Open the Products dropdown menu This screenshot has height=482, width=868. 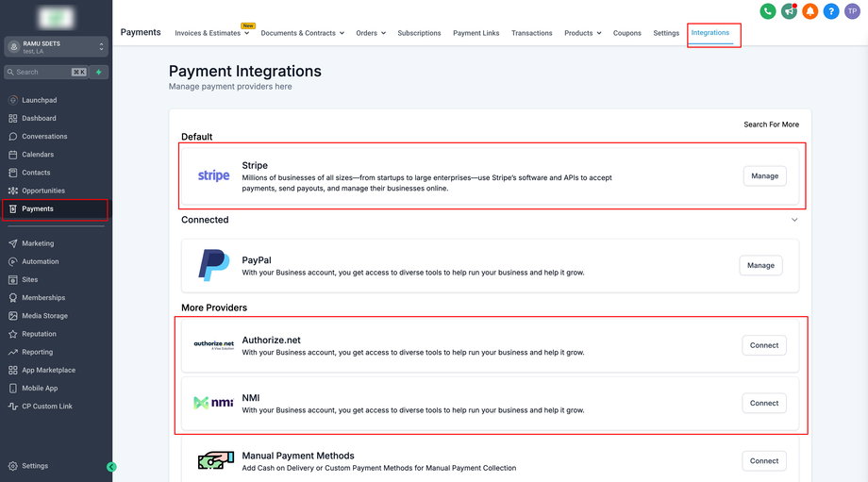(x=582, y=33)
